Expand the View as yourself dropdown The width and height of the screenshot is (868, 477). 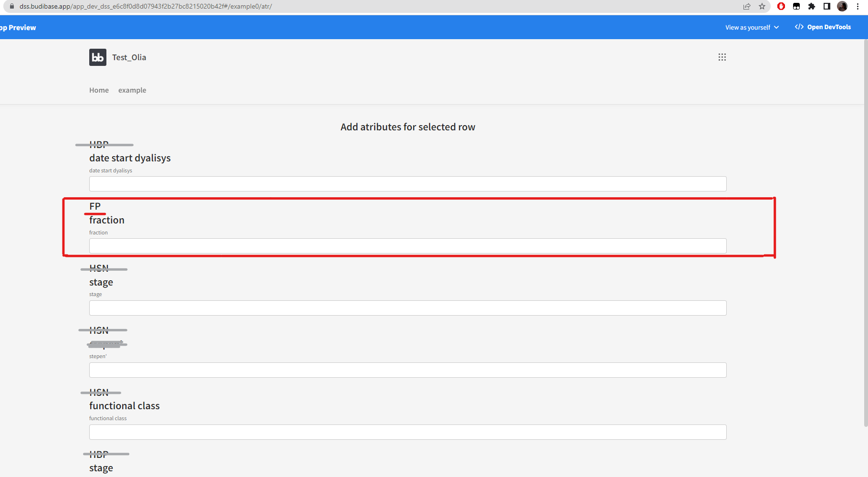point(752,27)
